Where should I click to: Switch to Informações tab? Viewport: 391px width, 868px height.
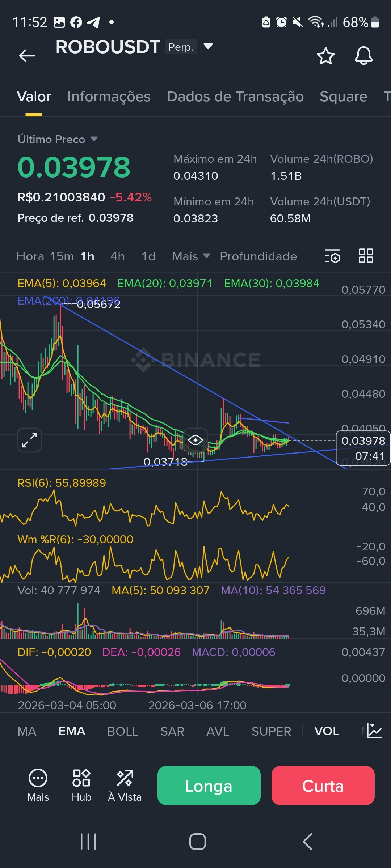click(x=109, y=97)
